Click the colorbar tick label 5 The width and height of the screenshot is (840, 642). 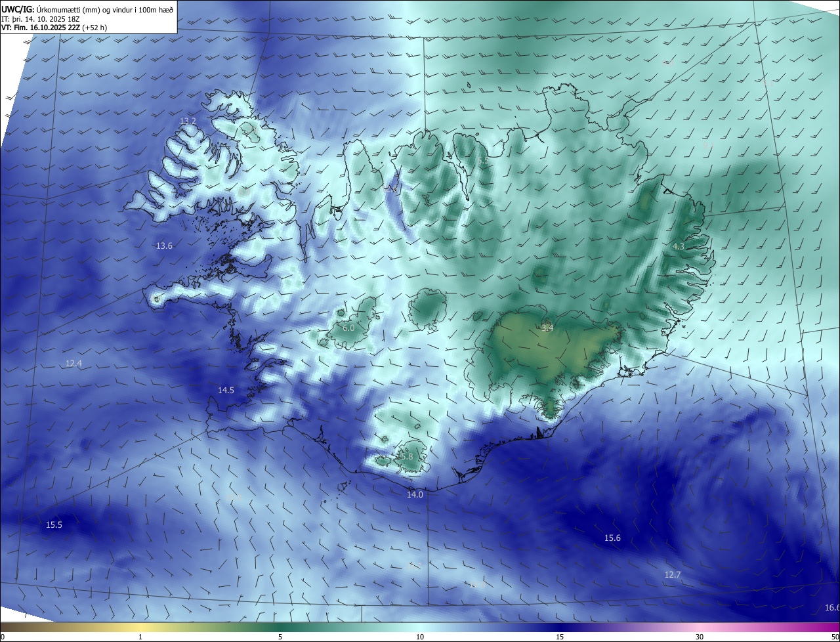coord(280,637)
